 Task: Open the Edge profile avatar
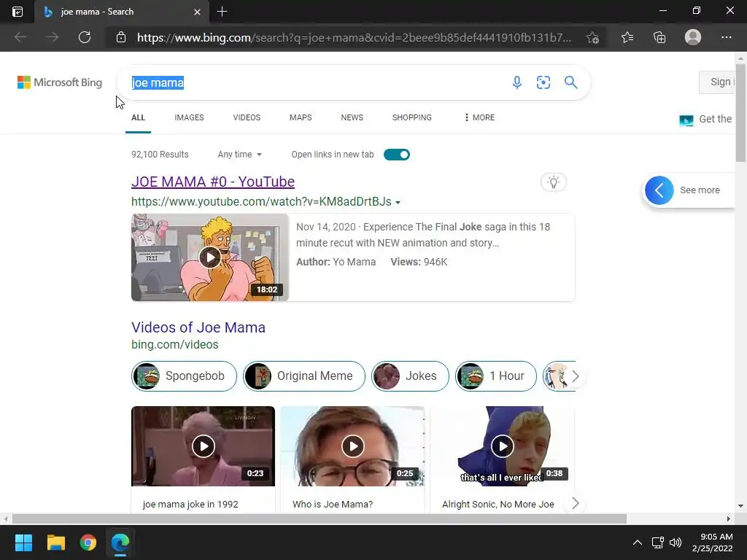pos(693,37)
